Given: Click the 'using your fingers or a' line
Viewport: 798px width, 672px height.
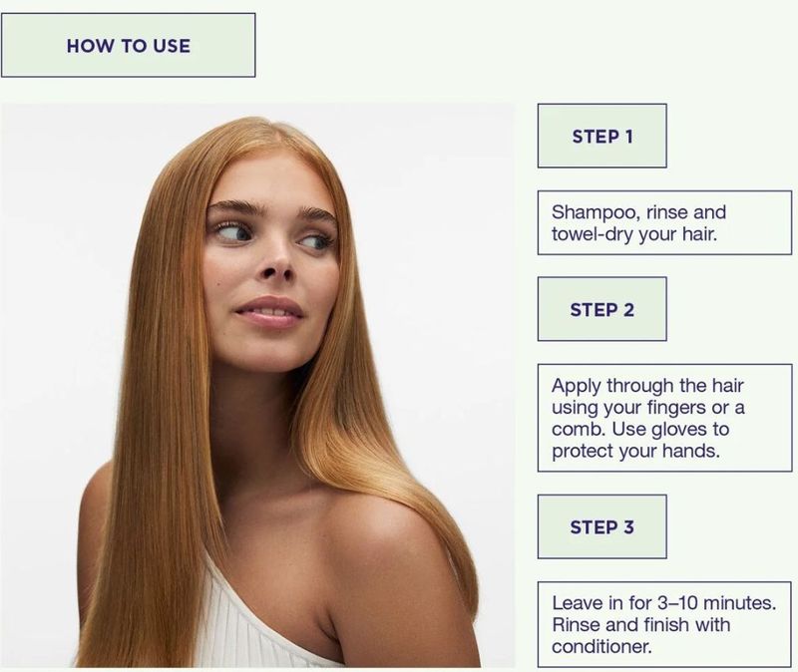Looking at the screenshot, I should tap(647, 408).
